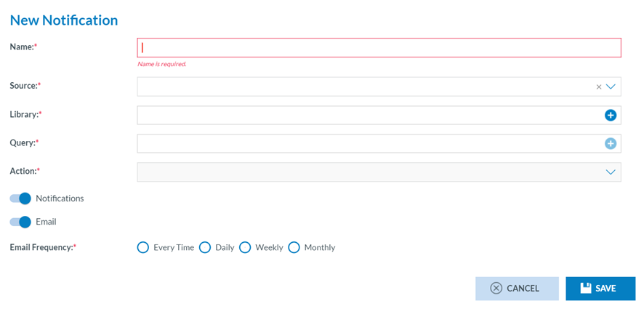
Task: Click the plus icon in the Library field
Action: coord(611,115)
